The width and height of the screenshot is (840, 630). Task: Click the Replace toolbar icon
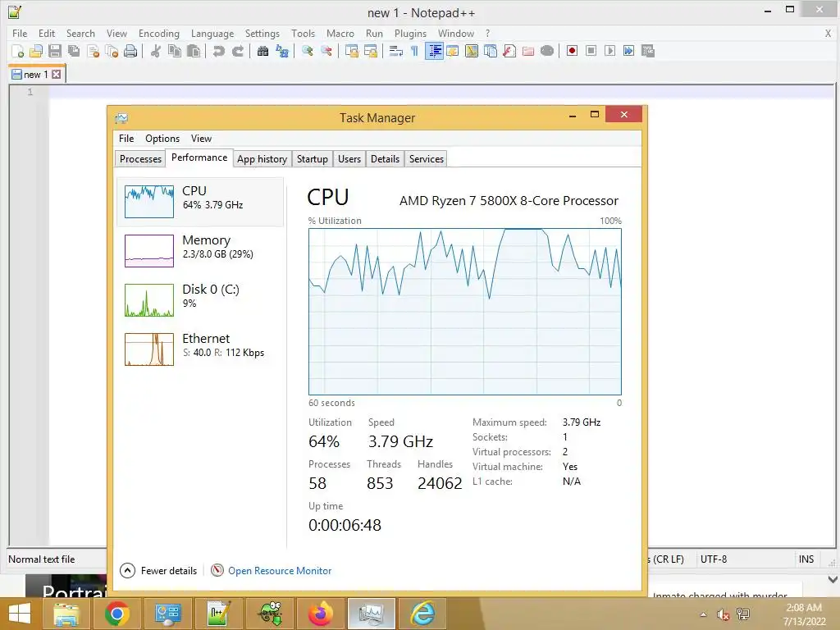point(282,51)
